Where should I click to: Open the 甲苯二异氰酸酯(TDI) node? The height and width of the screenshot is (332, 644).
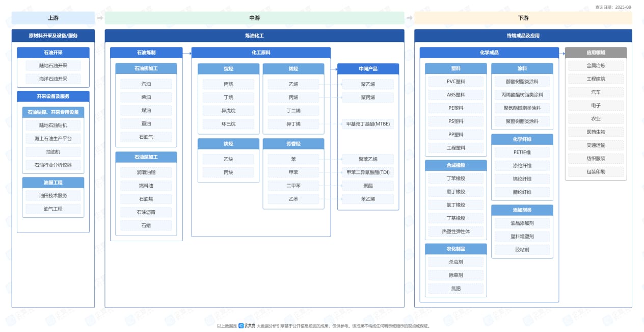pos(368,172)
